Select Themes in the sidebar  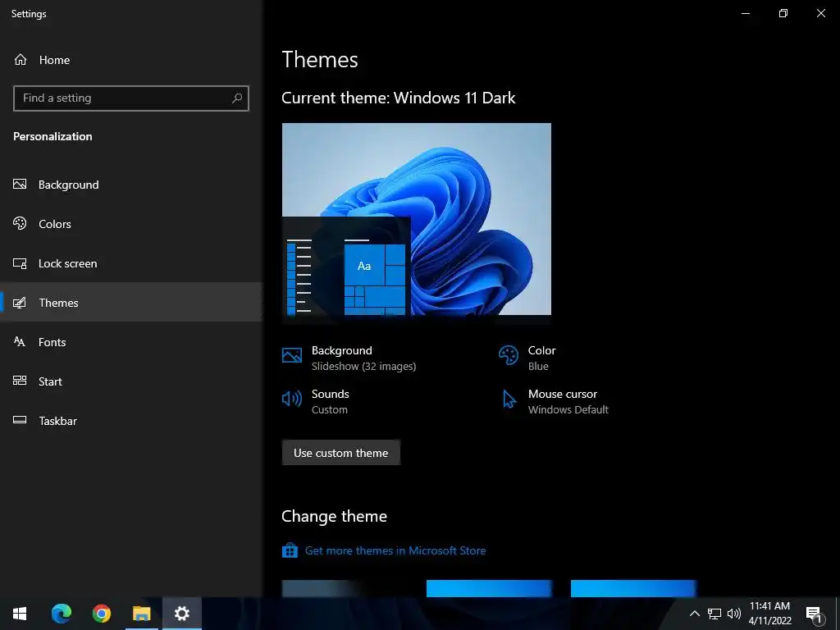(131, 303)
